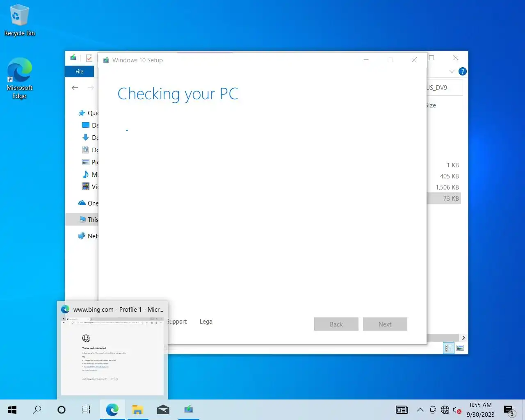Switch to Windows 10 Setup taskbar icon
This screenshot has width=525, height=420.
click(x=189, y=410)
